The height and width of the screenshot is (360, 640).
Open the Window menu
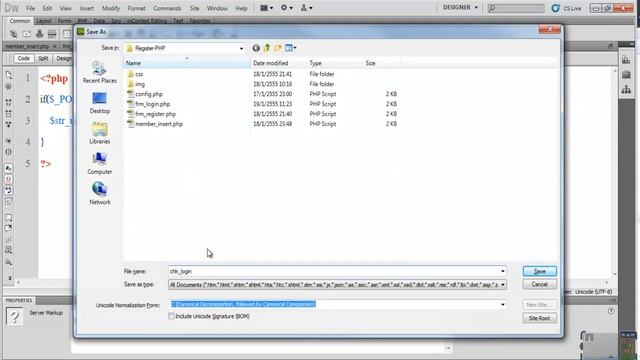click(217, 8)
